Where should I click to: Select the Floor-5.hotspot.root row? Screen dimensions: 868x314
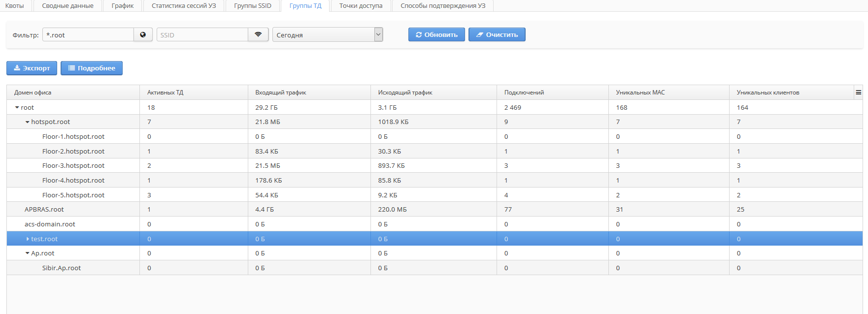tap(434, 195)
